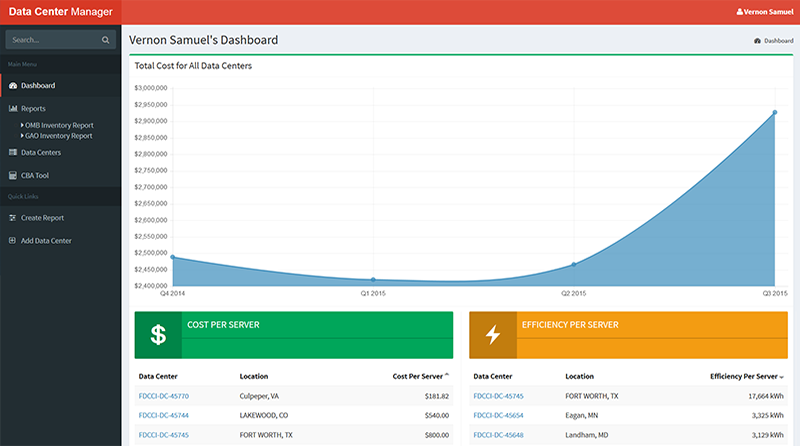The width and height of the screenshot is (800, 446).
Task: Click Location header in efficiency table
Action: [580, 377]
